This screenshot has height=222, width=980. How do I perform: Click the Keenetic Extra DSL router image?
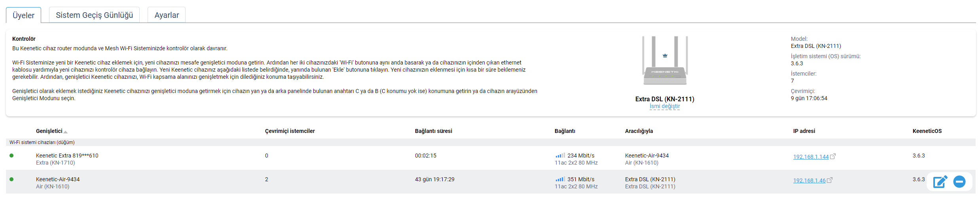(665, 60)
